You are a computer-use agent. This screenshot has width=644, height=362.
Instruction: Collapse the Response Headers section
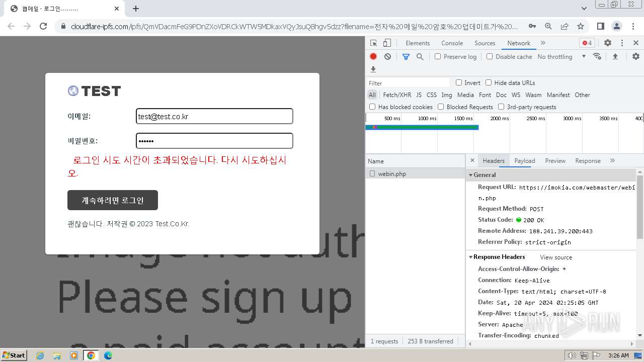(471, 257)
